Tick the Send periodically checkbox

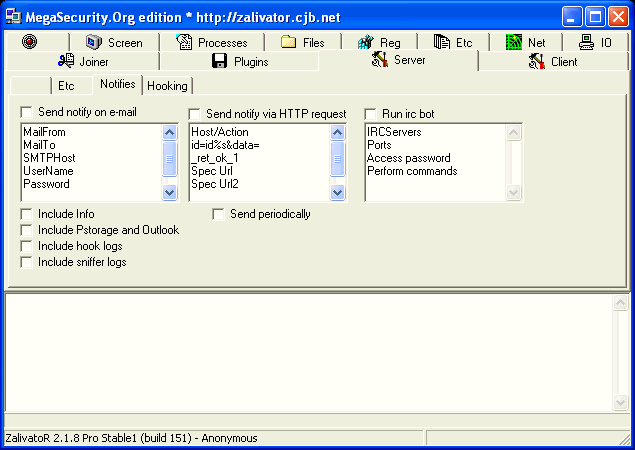[219, 214]
